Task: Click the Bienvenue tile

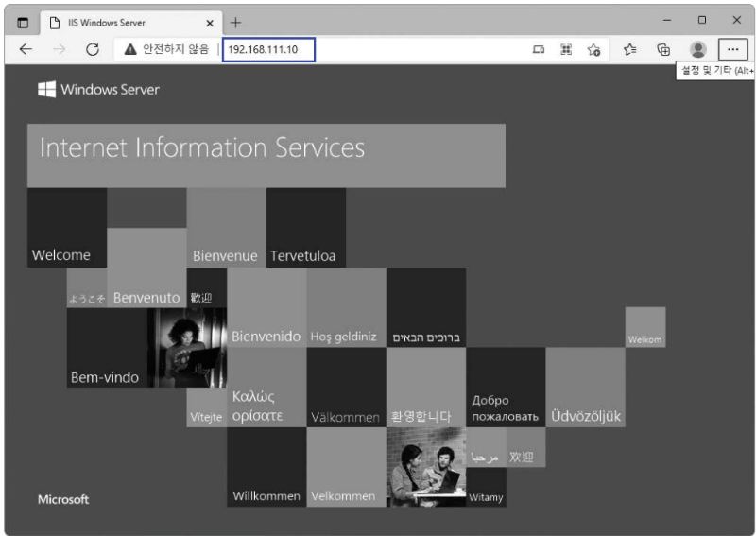Action: pos(226,227)
